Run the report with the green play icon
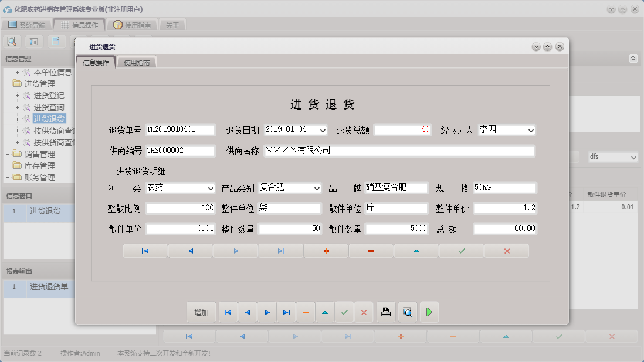 pyautogui.click(x=429, y=312)
